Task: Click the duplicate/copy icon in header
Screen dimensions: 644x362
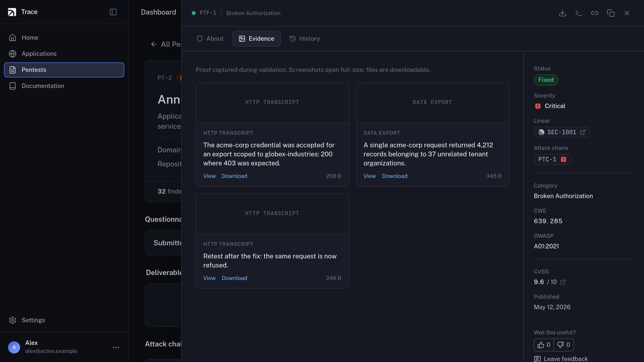Action: click(611, 13)
